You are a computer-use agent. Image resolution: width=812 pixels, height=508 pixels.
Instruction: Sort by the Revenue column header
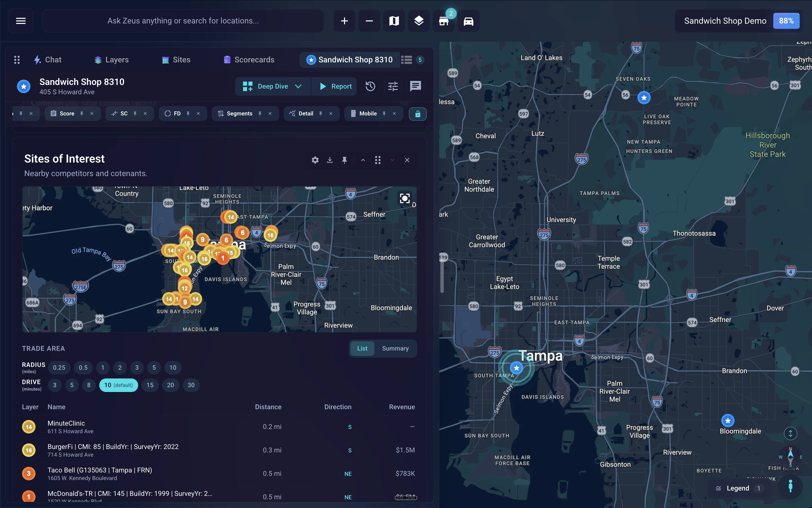pyautogui.click(x=402, y=407)
